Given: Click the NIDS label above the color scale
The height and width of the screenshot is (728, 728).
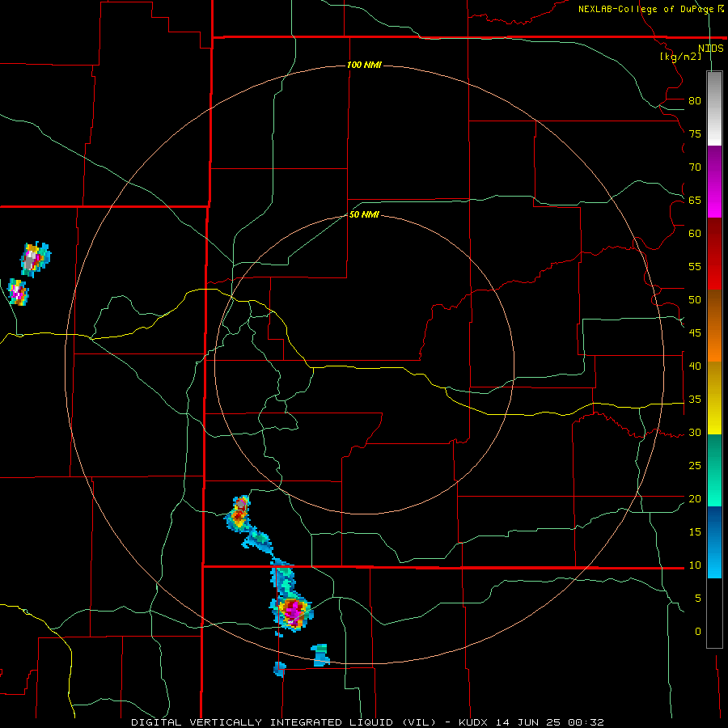Looking at the screenshot, I should (x=711, y=49).
